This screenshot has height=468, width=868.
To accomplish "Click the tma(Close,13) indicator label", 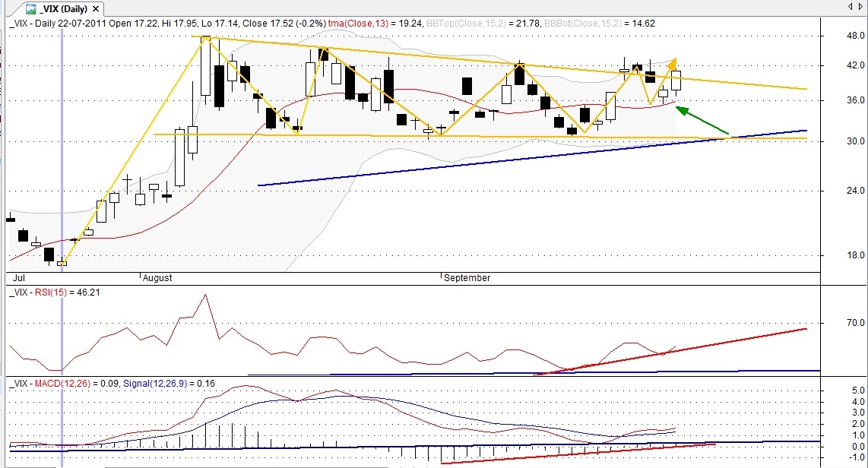I will pyautogui.click(x=358, y=24).
